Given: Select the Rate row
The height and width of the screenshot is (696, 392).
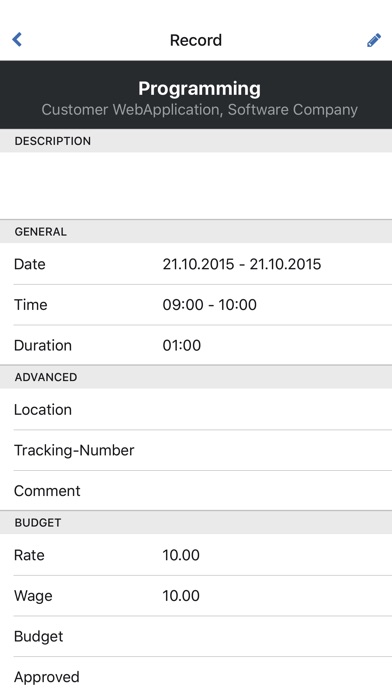Looking at the screenshot, I should point(196,555).
